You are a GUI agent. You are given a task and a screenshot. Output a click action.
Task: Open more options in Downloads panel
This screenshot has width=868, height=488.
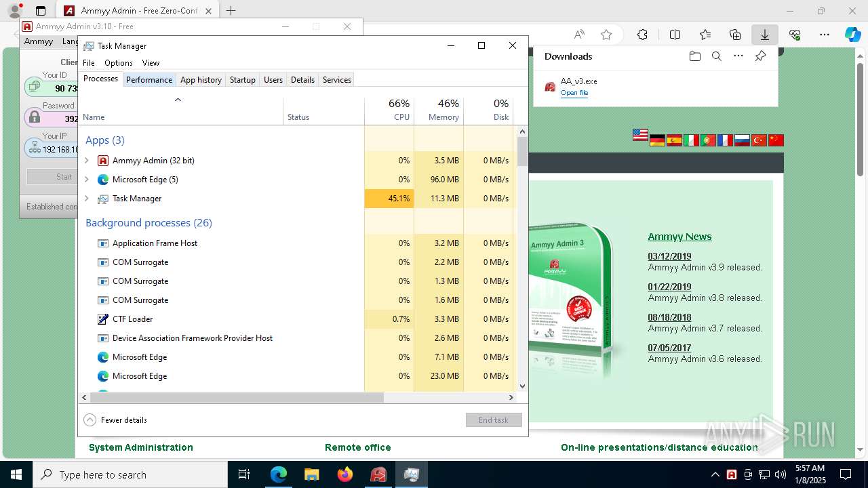(738, 56)
